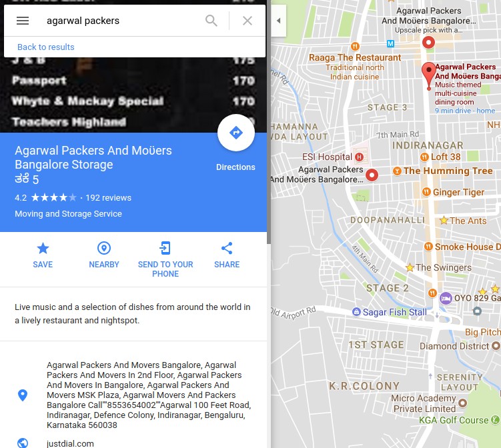Open the 192 reviews link
501x448 pixels.
point(108,197)
